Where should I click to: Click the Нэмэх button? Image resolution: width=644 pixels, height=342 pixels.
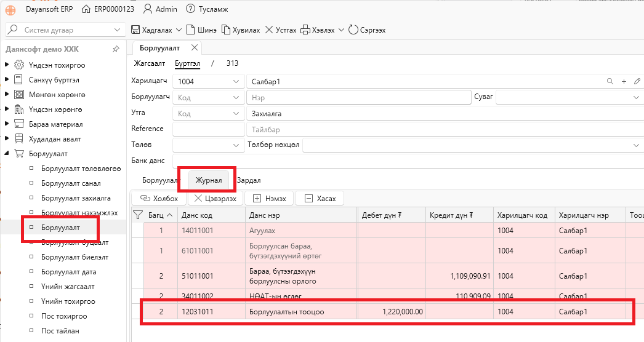point(269,198)
